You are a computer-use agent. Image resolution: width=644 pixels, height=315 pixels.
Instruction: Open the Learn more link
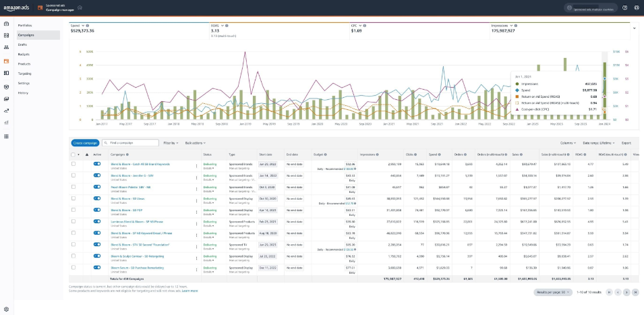[189, 291]
